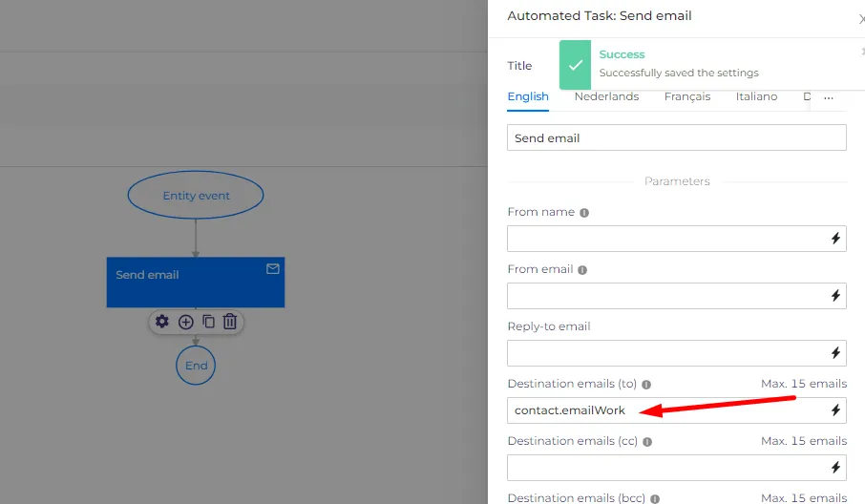This screenshot has height=504, width=865.
Task: Show info tooltip for Destination emails (to)
Action: click(646, 385)
